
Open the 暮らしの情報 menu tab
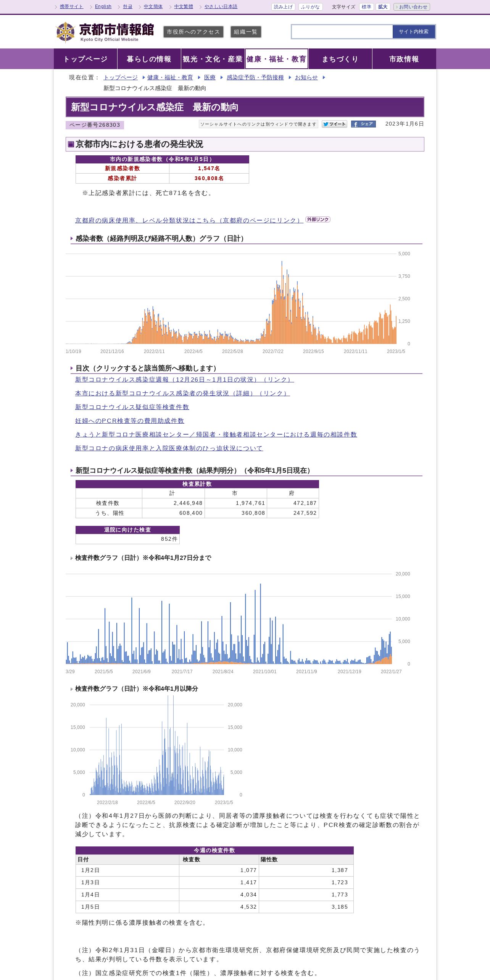pos(149,59)
